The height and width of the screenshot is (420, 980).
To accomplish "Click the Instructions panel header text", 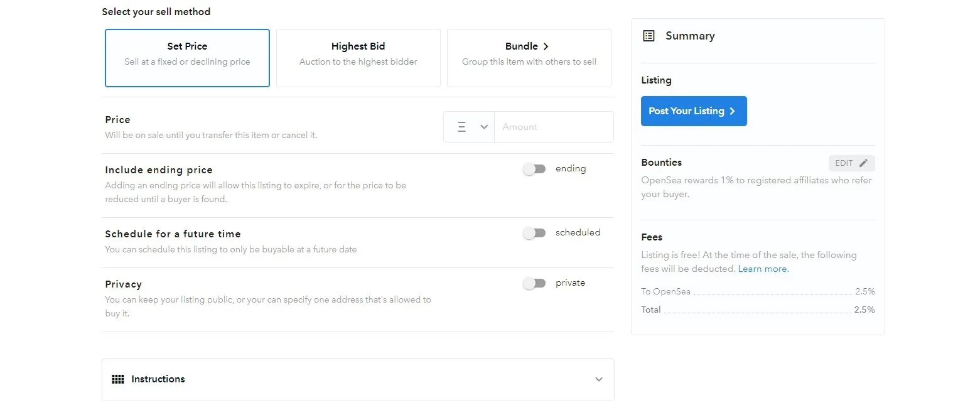I will (x=158, y=379).
